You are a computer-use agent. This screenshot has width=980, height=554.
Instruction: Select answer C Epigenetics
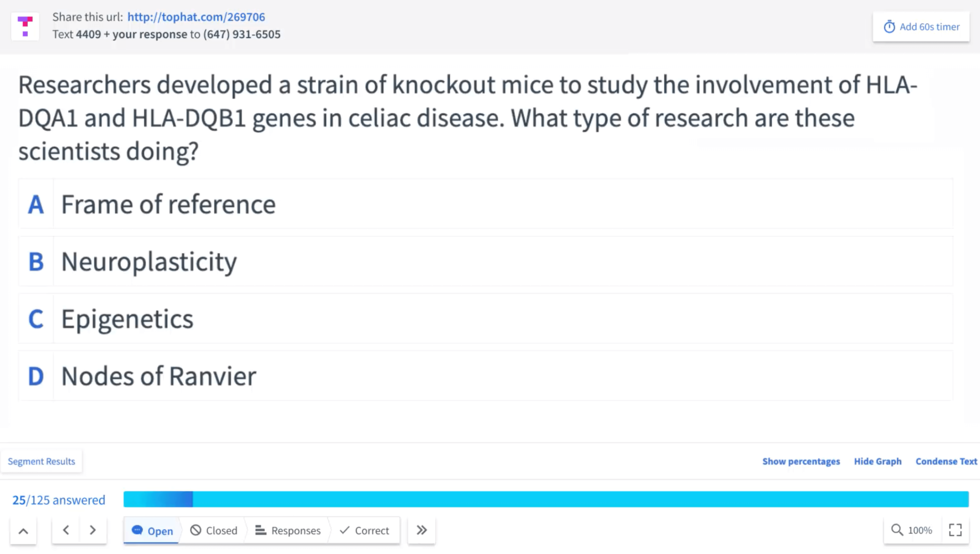point(486,318)
